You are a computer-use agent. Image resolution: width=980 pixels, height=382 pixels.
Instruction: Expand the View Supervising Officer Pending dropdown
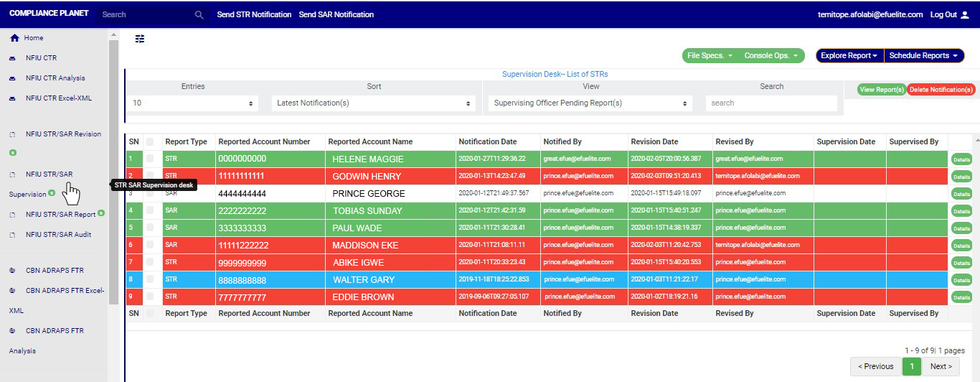pos(590,103)
